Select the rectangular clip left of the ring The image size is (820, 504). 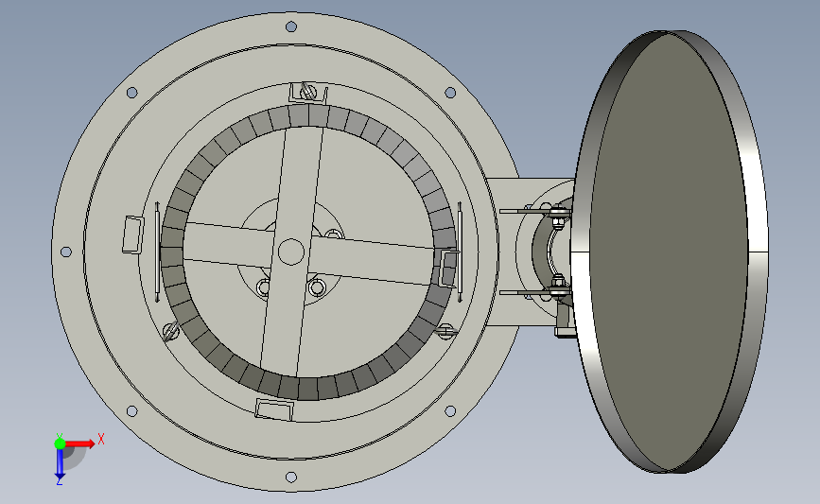tap(132, 235)
